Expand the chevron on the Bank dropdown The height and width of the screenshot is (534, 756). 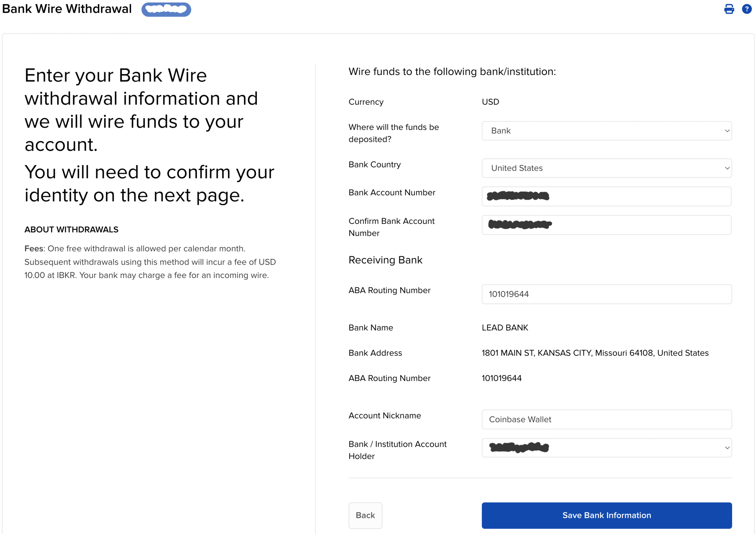[x=727, y=131]
